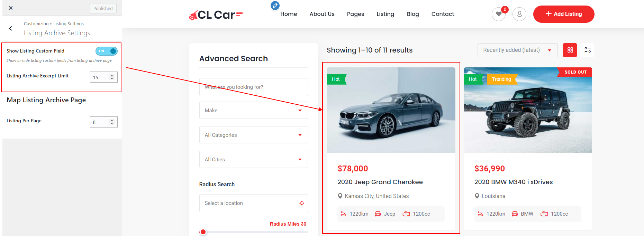Click the BMW card 1220km mileage label
The height and width of the screenshot is (236, 644).
click(x=496, y=214)
